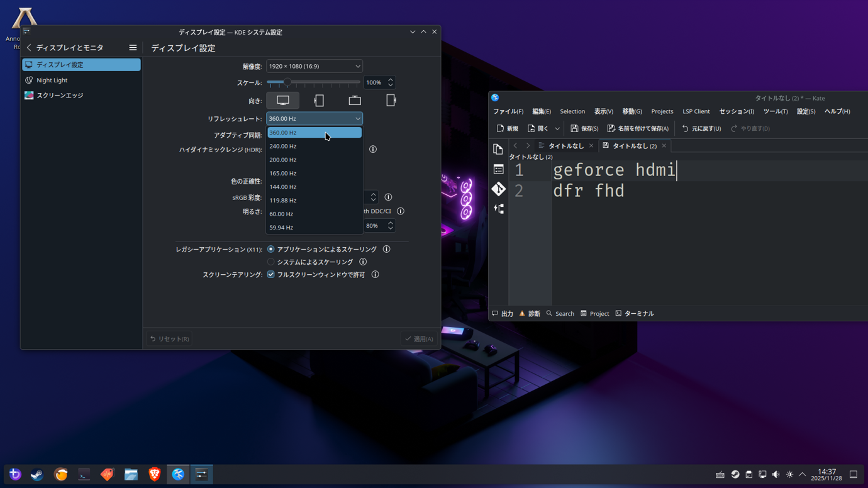Select the upside-down orientation icon
The width and height of the screenshot is (868, 488).
click(355, 101)
